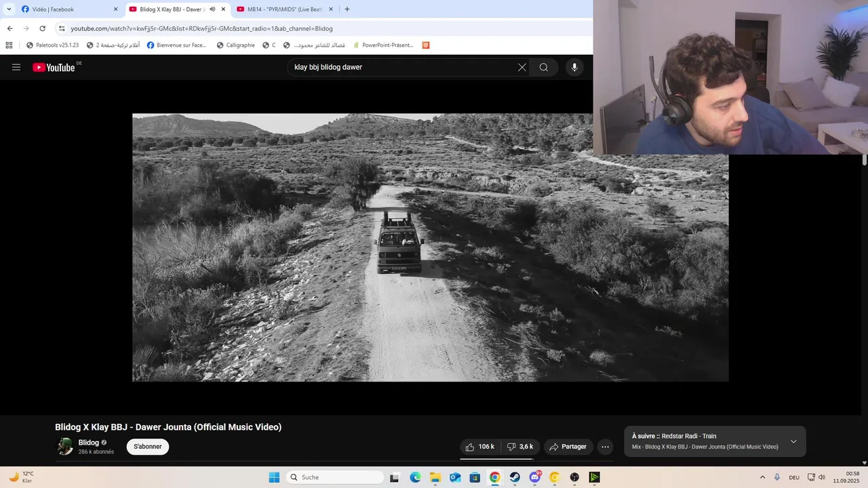Open the Blidog channel name link
This screenshot has width=868, height=488.
(x=88, y=443)
